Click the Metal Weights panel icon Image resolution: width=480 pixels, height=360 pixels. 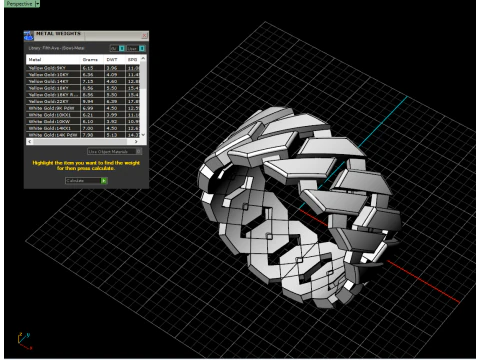tap(29, 35)
